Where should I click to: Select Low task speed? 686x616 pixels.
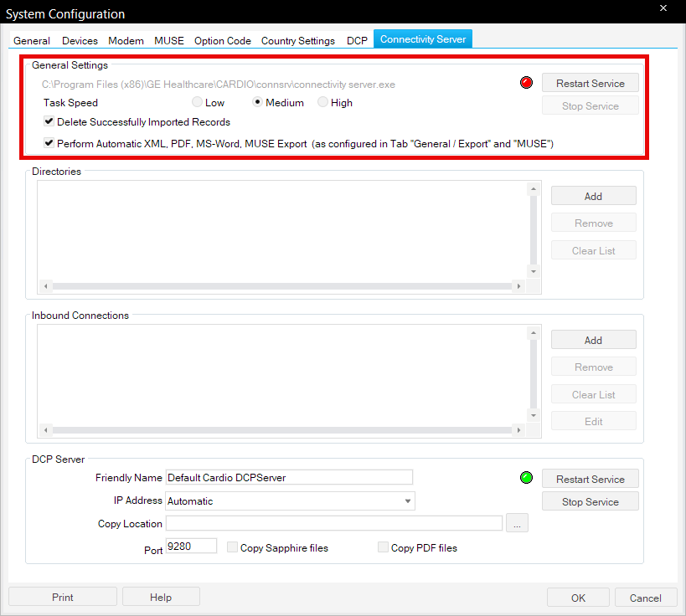point(197,103)
